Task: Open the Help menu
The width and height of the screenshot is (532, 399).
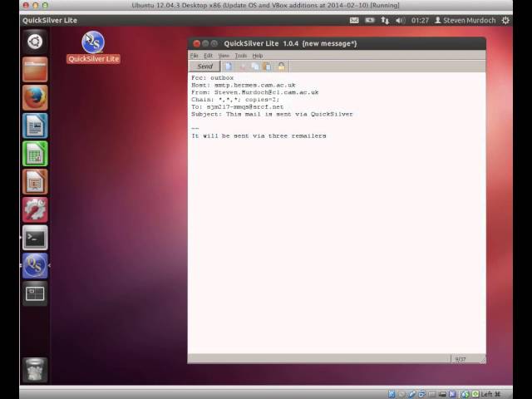Action: coord(258,56)
